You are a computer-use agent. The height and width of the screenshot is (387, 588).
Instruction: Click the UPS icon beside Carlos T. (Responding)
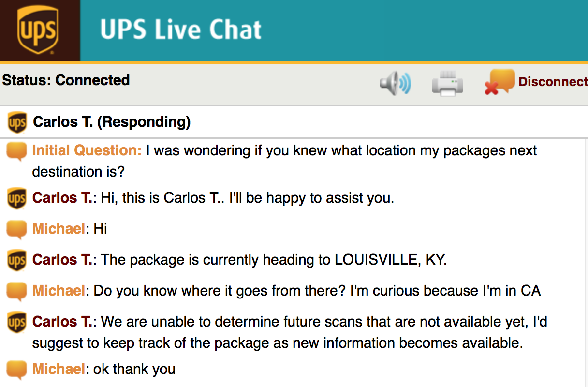pyautogui.click(x=17, y=122)
